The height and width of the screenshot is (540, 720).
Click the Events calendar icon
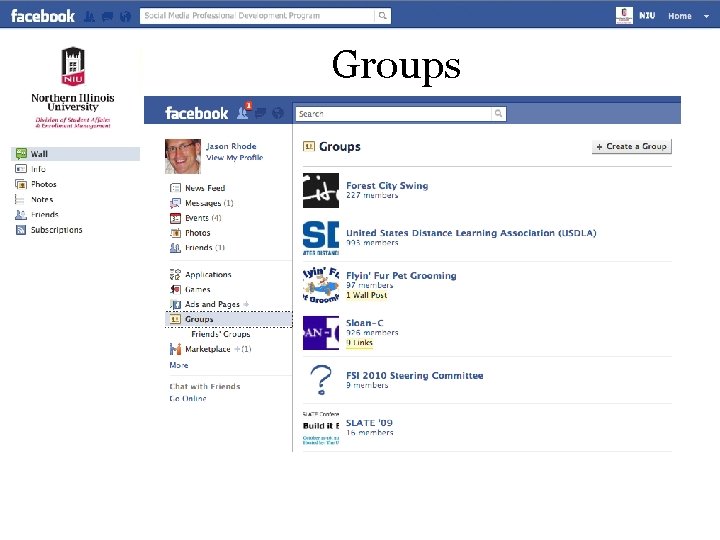click(175, 218)
